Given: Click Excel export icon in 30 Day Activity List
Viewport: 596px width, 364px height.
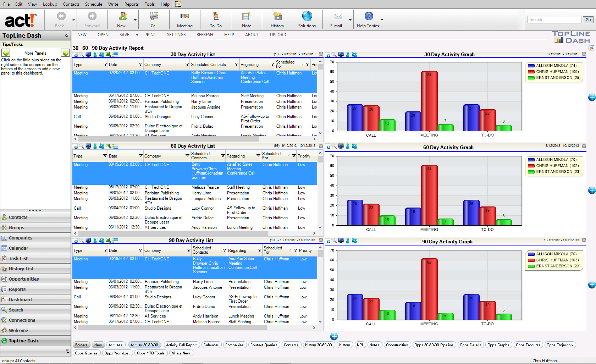Looking at the screenshot, I should click(109, 55).
